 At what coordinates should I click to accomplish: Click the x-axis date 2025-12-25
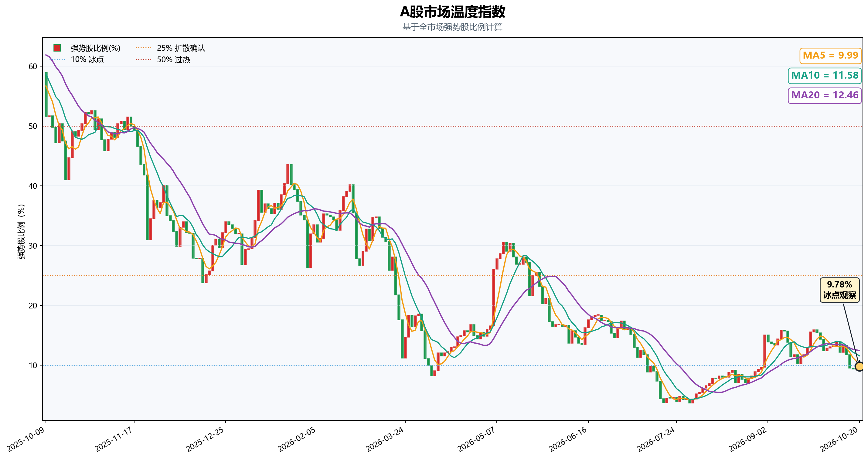pos(206,440)
